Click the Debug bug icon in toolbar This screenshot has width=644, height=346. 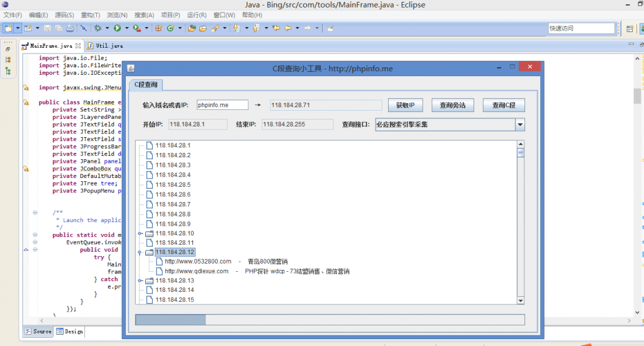click(x=98, y=28)
